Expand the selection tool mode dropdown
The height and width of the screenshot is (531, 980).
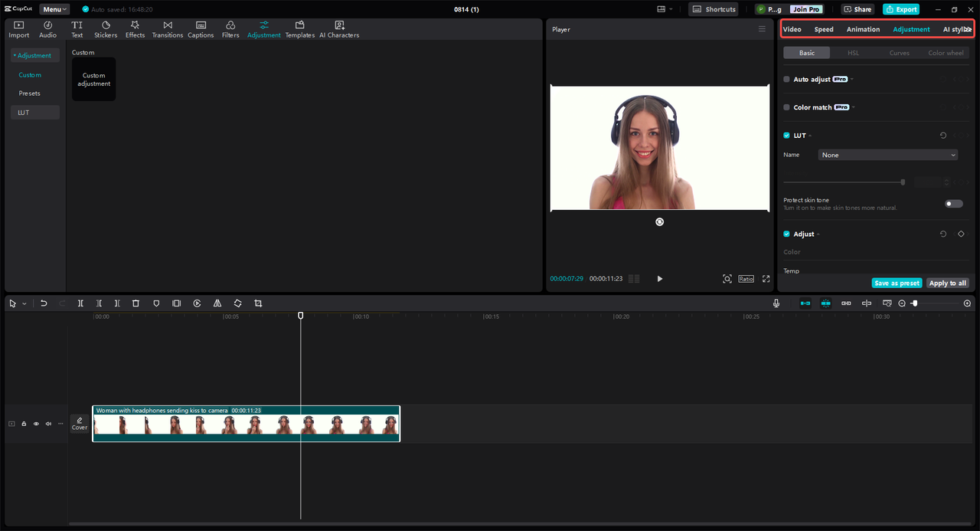(24, 303)
